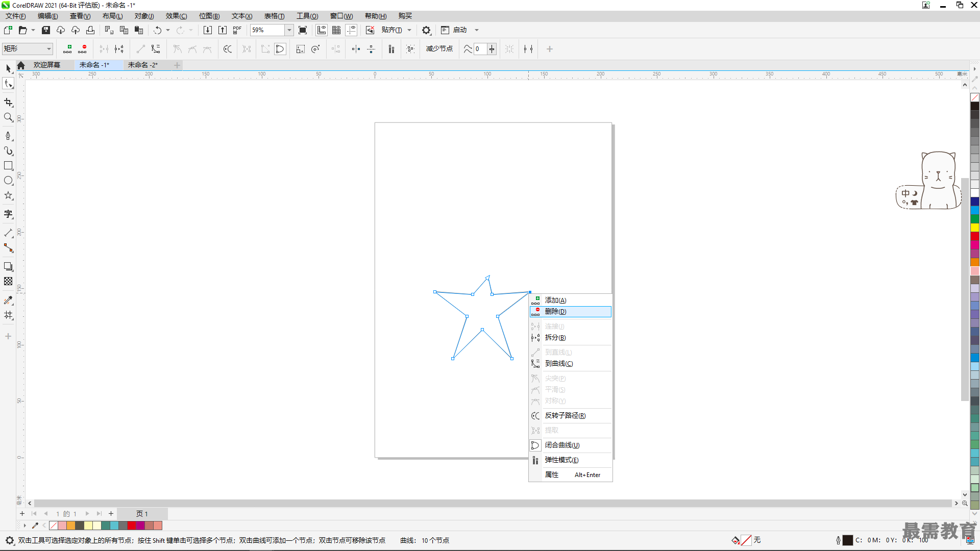Click the 减少节点 button

click(439, 48)
